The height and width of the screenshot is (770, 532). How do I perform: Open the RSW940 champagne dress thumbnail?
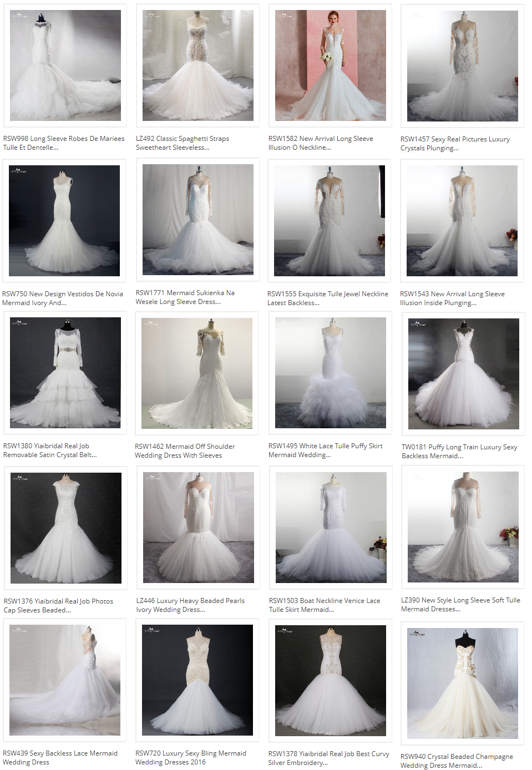462,683
